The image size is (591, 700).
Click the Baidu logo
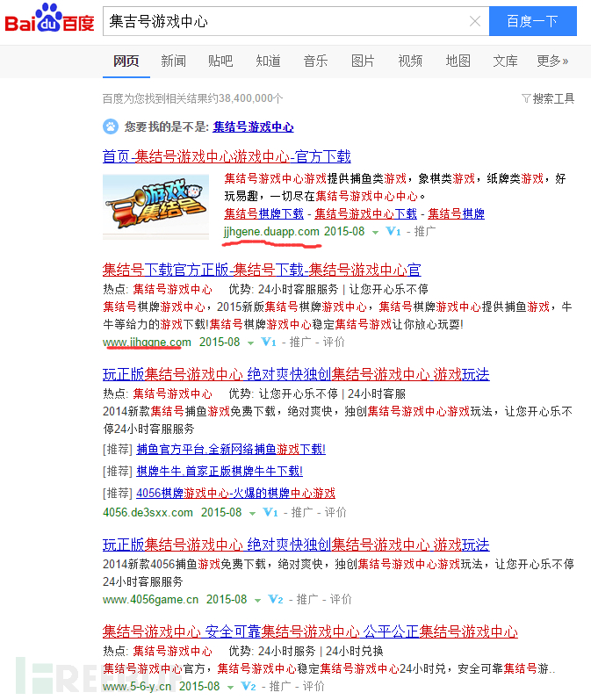coord(49,18)
